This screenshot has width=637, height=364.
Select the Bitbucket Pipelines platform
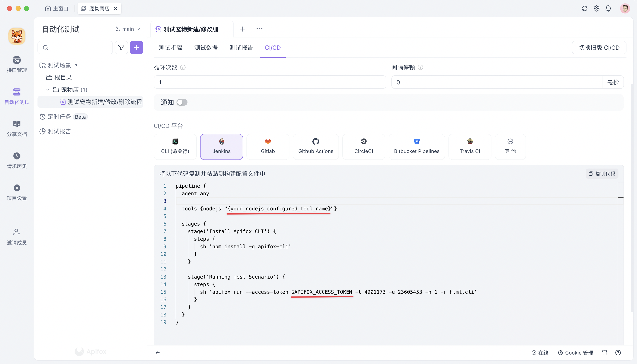[416, 146]
